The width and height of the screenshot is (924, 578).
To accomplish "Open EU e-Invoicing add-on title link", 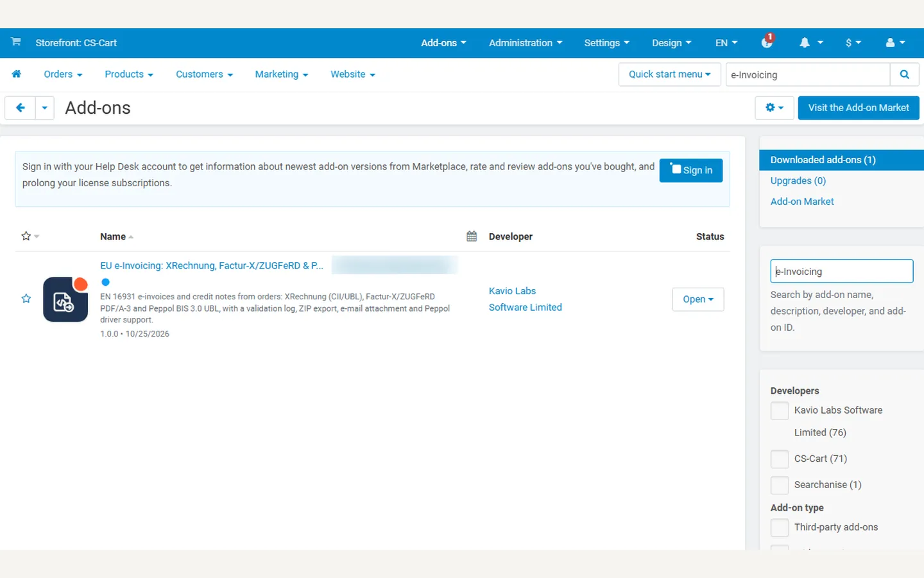I will click(x=212, y=265).
